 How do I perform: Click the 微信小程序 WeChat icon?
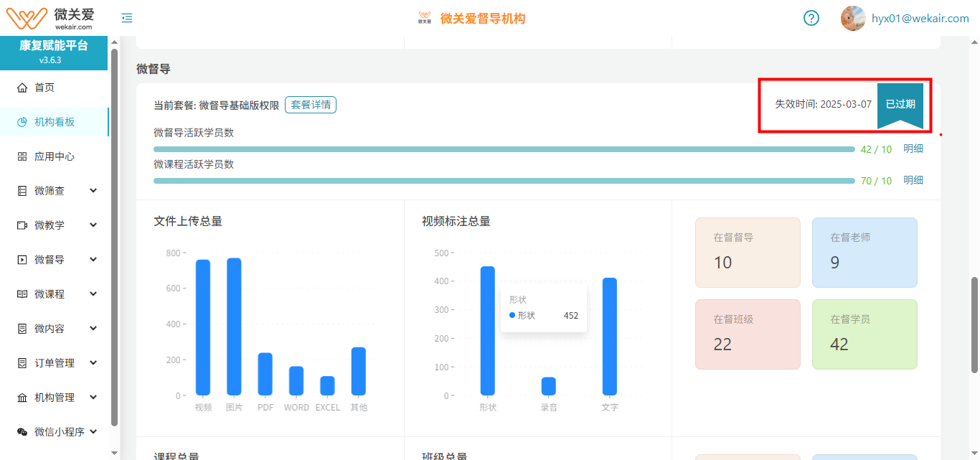point(22,432)
